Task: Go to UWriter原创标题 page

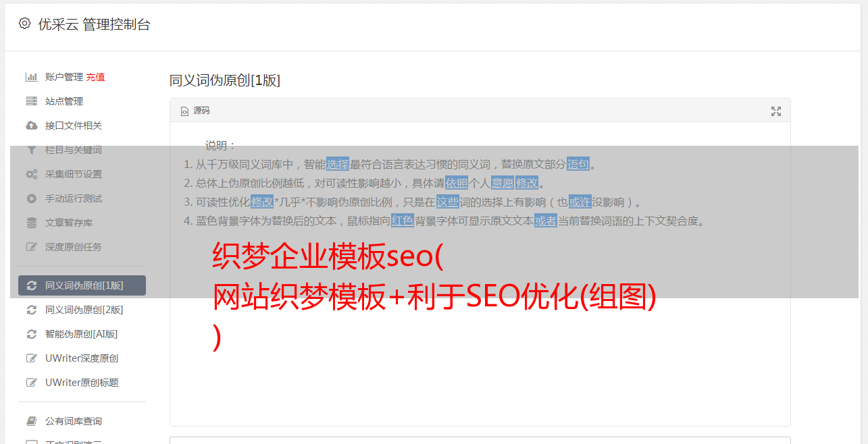Action: coord(82,383)
